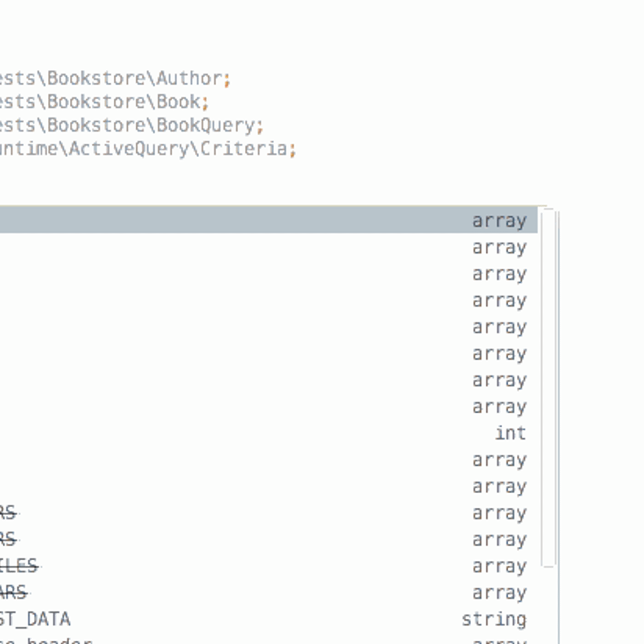The width and height of the screenshot is (644, 644).
Task: Click the array type label on selected row
Action: click(x=499, y=221)
